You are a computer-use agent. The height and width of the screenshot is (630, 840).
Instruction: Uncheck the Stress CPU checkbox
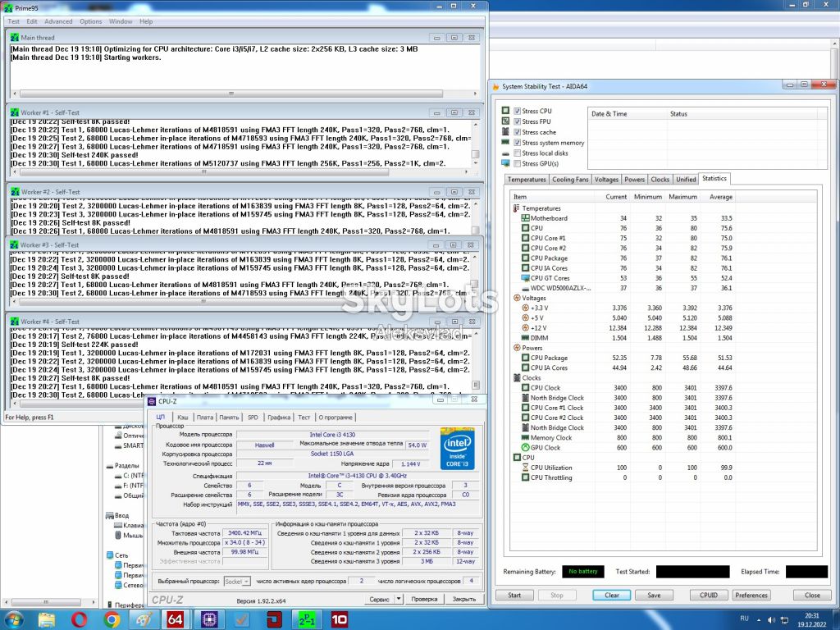pos(517,111)
